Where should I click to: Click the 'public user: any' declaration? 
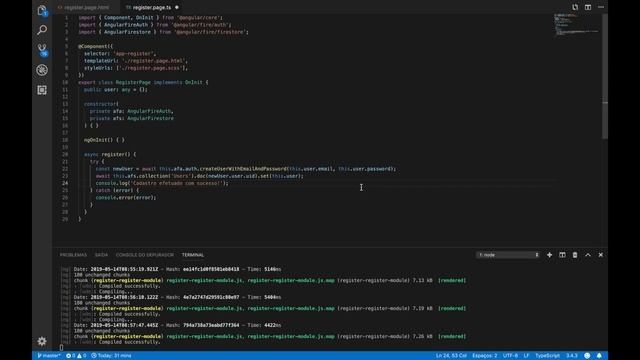[116, 89]
